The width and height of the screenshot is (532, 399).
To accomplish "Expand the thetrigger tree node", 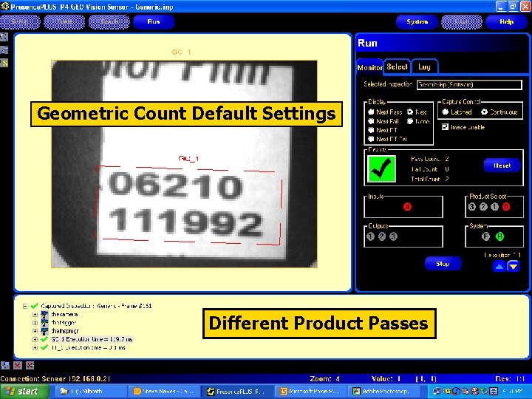I will click(35, 323).
